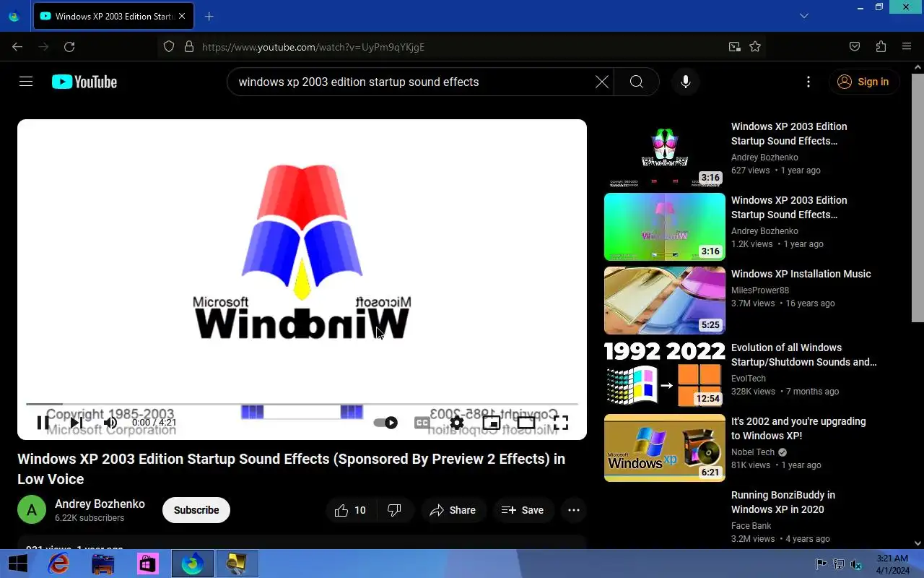
Task: Open Andrey Bozhenko channel avatar
Action: coord(32,510)
